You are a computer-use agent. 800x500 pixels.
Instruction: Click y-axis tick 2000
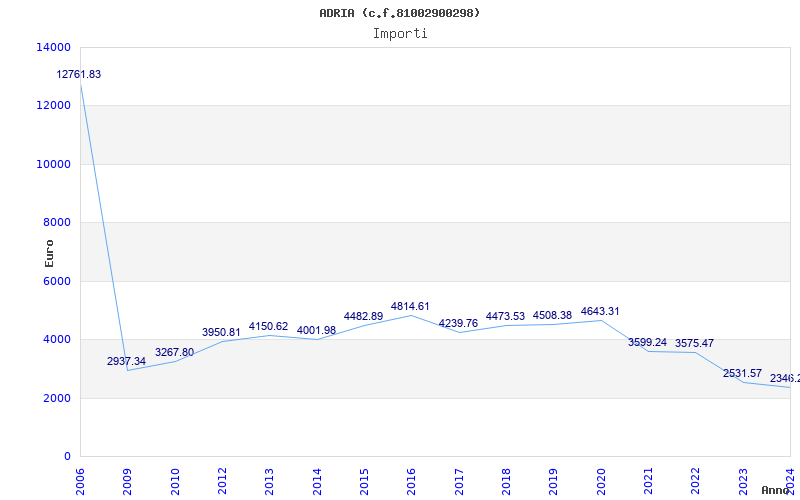click(x=57, y=398)
